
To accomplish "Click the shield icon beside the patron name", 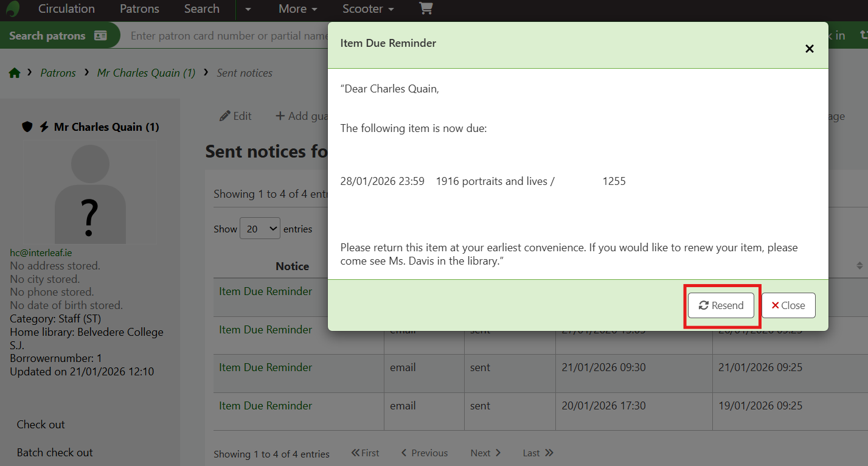I will tap(27, 127).
